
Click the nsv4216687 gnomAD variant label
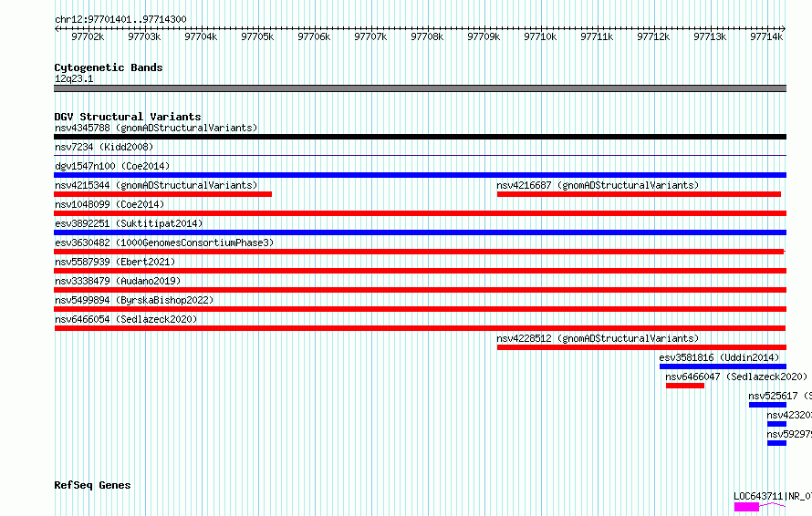[x=598, y=185]
